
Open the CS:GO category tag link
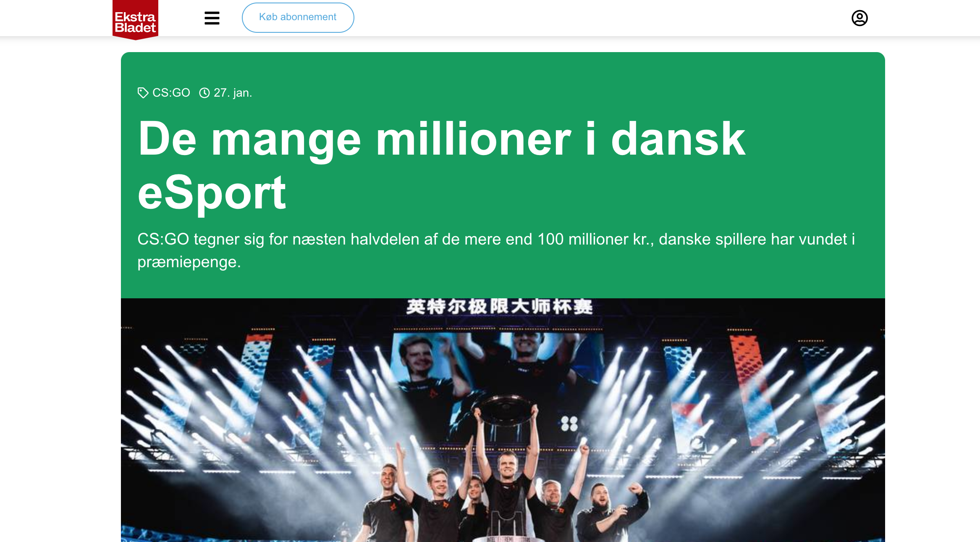tap(171, 93)
